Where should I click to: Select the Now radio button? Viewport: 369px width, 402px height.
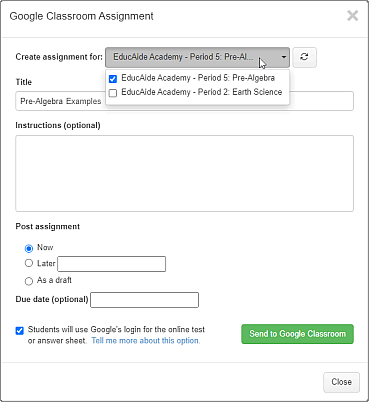[29, 248]
